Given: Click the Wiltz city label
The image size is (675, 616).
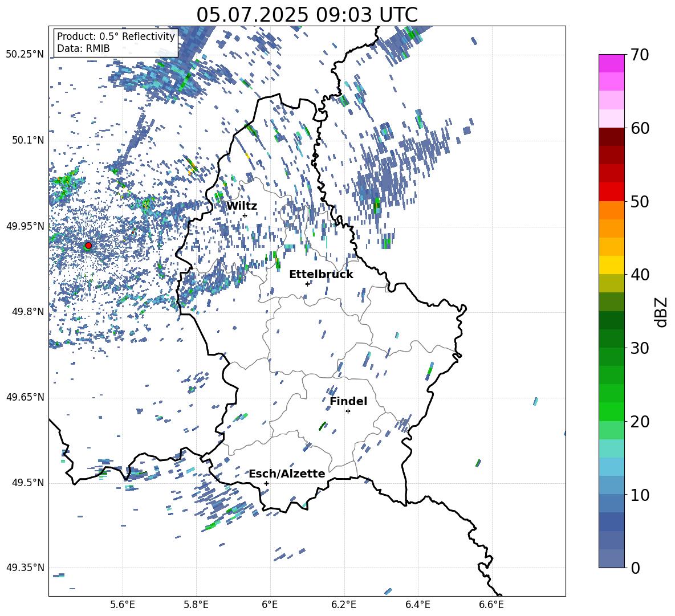Looking at the screenshot, I should 242,206.
